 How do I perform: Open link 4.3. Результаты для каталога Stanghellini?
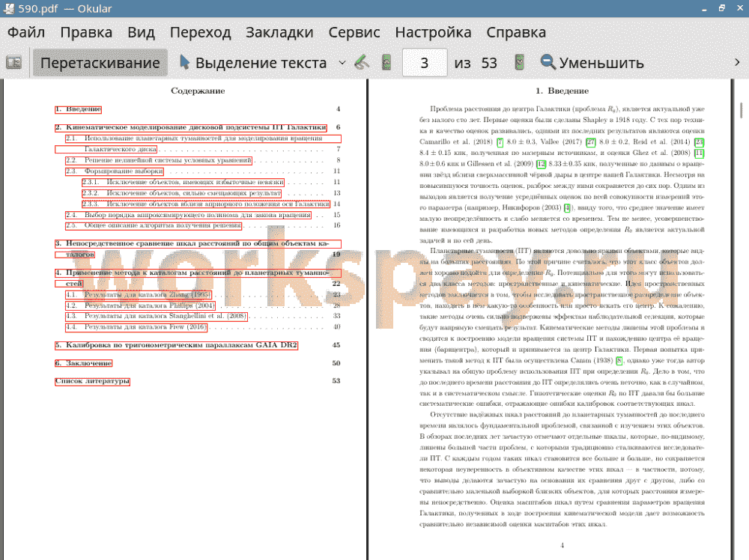[x=157, y=316]
